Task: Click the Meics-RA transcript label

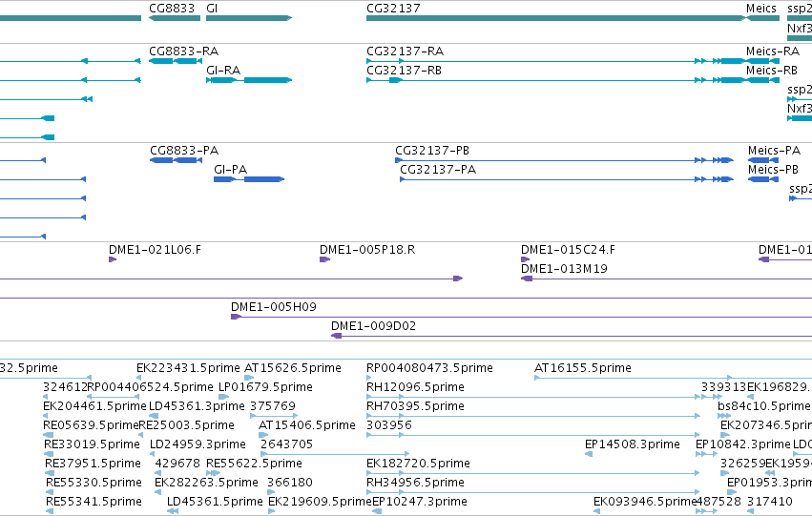Action: [772, 52]
